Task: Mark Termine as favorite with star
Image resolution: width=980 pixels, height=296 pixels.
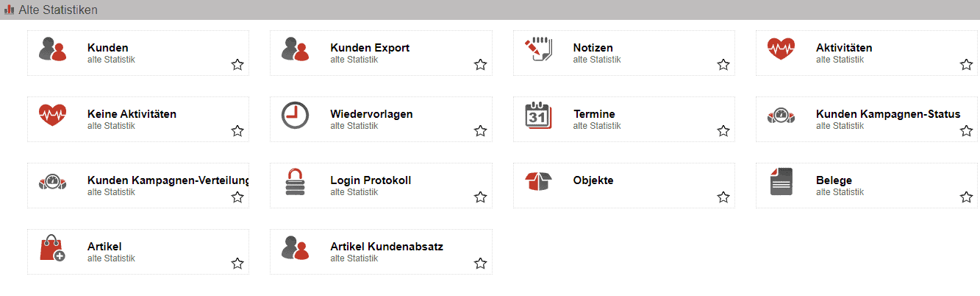Action: coord(723,131)
